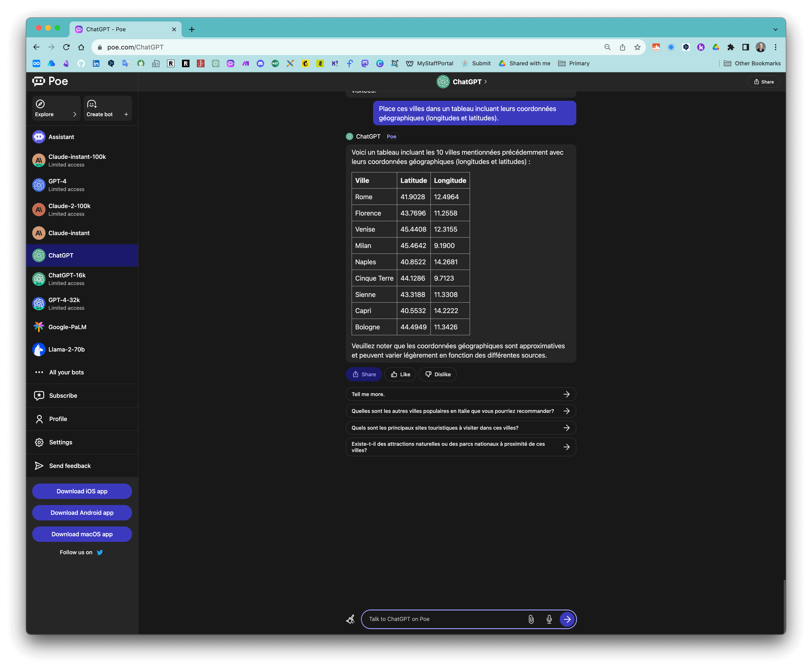Image resolution: width=812 pixels, height=669 pixels.
Task: Open Other Bookmarks folder
Action: click(752, 64)
